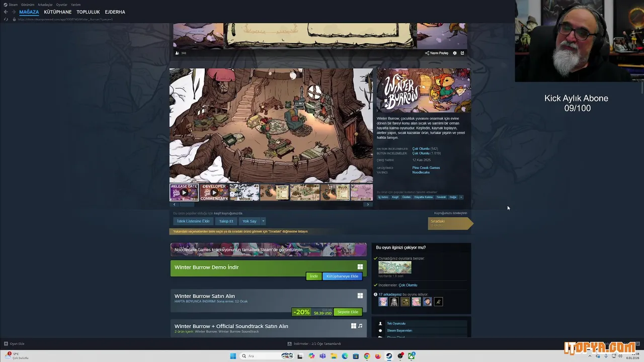Screen dimensions: 644x362
Task: Open the Görünüm menu
Action: (28, 5)
